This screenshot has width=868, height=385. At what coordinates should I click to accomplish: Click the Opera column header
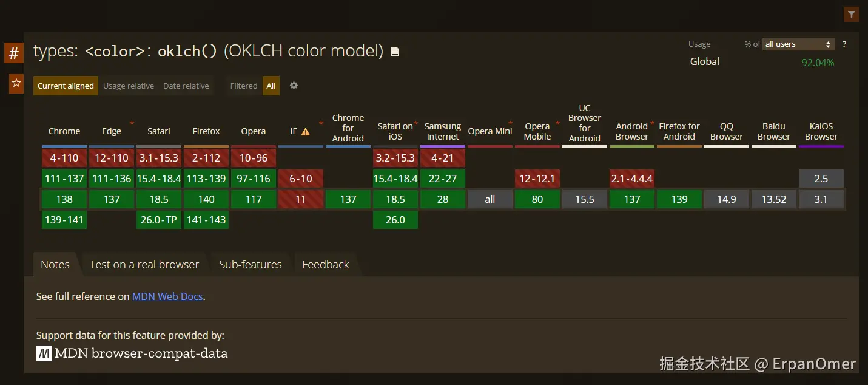254,131
